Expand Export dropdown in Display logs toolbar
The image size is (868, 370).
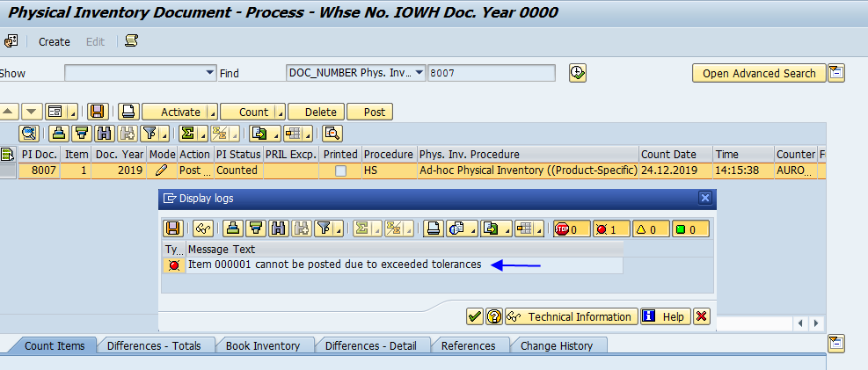pos(506,229)
